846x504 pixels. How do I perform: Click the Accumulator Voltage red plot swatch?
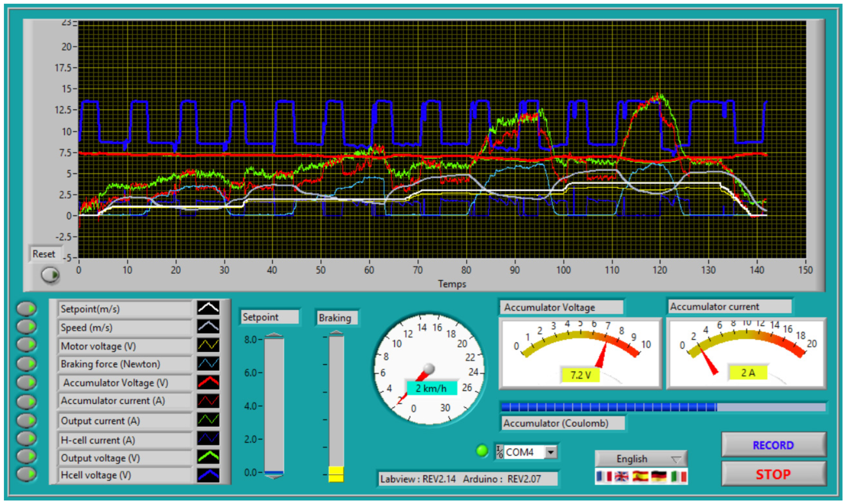pos(208,382)
